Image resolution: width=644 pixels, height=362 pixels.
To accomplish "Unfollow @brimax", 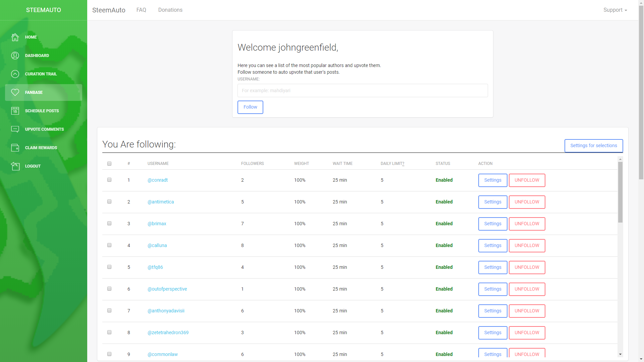I will (x=527, y=224).
